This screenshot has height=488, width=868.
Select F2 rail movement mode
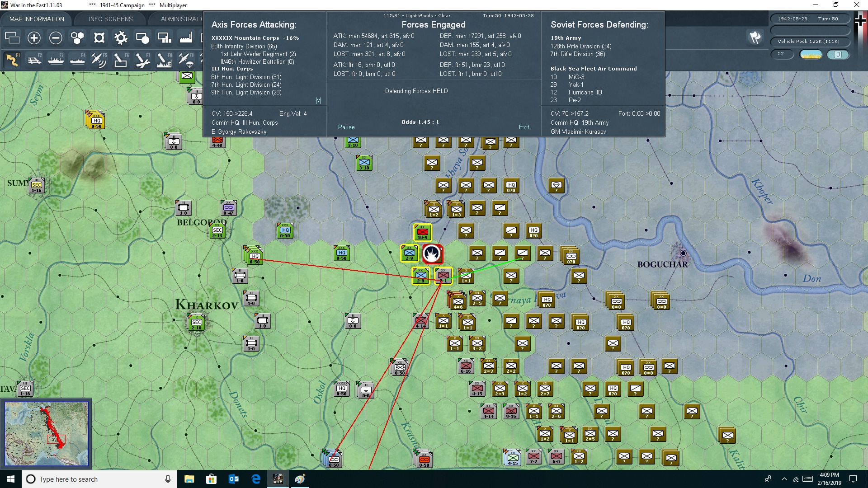(x=34, y=60)
